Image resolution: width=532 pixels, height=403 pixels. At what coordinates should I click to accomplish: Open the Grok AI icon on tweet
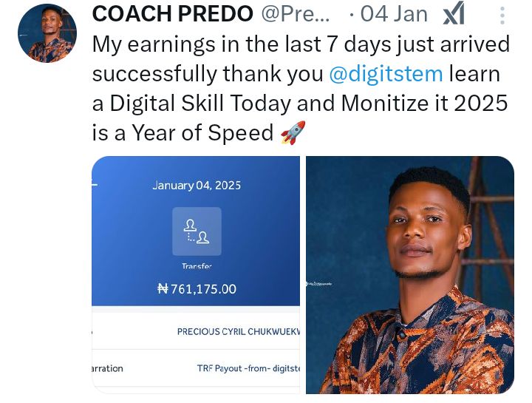coord(454,14)
